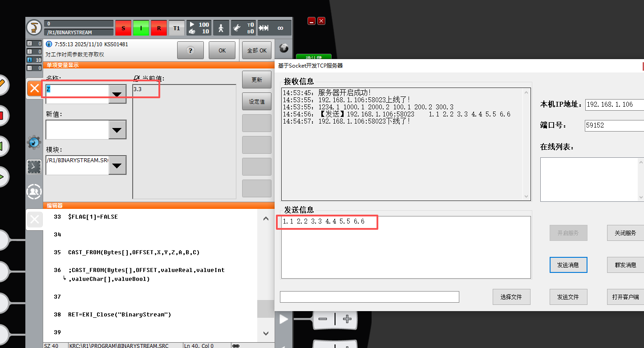Click the 本机IP地址 field 192.168.1.106
The height and width of the screenshot is (348, 644).
(615, 104)
